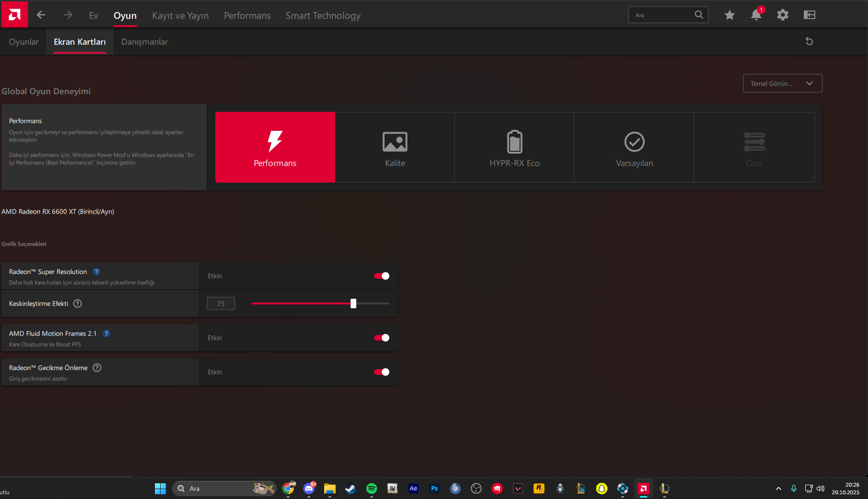Open Snapchat from the taskbar
868x499 pixels.
602,489
